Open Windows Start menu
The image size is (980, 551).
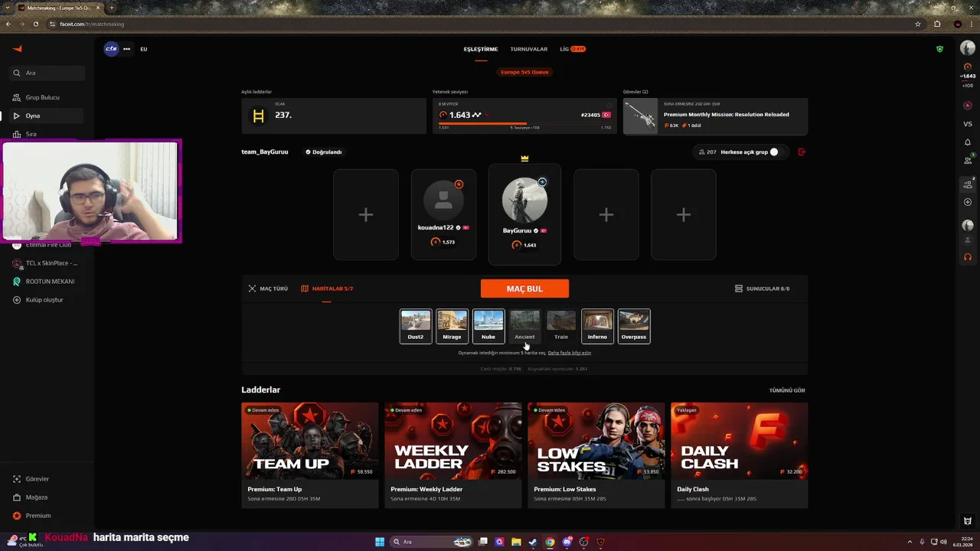click(380, 542)
